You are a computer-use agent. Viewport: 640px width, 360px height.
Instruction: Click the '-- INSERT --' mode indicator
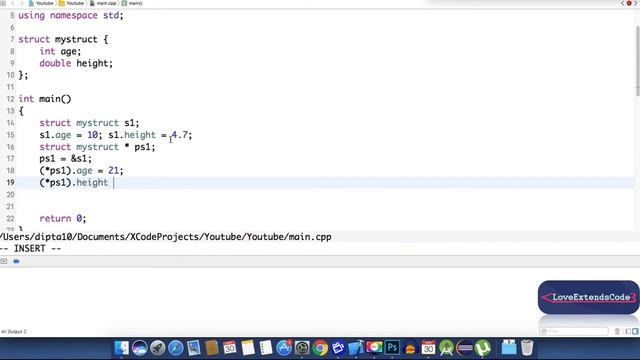tap(31, 249)
